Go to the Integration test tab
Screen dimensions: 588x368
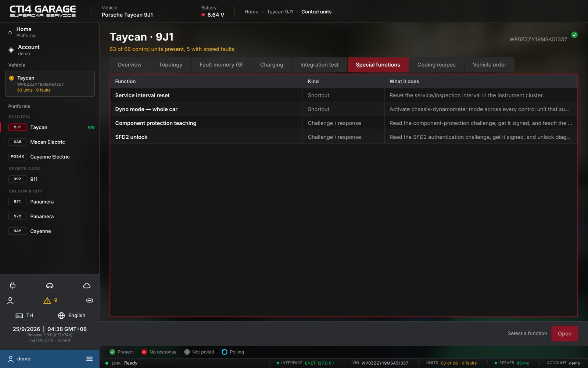point(319,65)
